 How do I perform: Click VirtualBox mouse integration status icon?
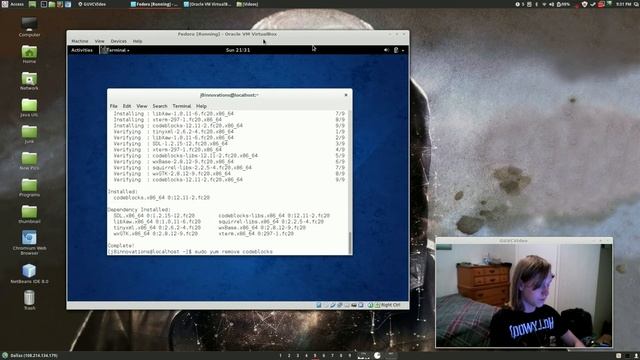click(370, 305)
